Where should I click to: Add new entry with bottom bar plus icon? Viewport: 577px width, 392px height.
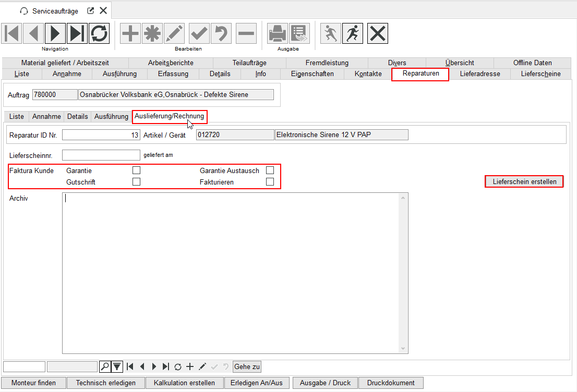(190, 366)
